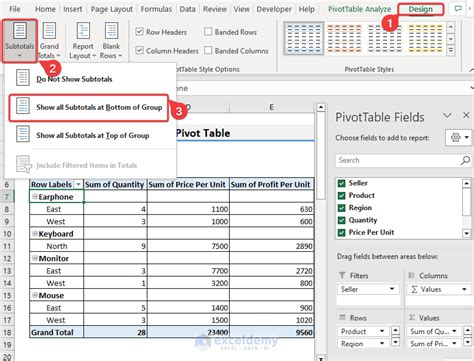Viewport: 474px width, 361px height.
Task: Open the File tab
Action: point(15,9)
